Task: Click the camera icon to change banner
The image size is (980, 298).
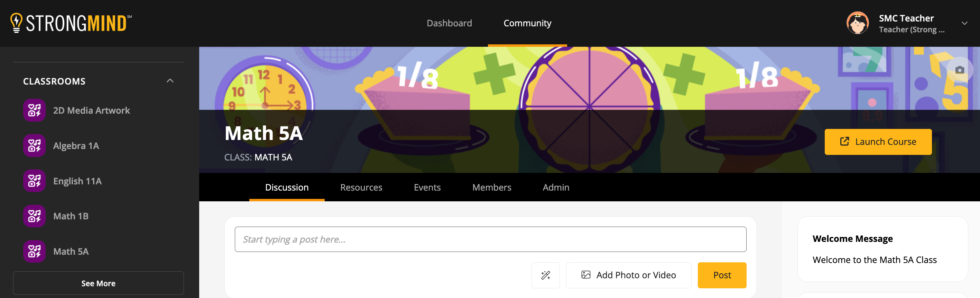Action: coord(960,70)
